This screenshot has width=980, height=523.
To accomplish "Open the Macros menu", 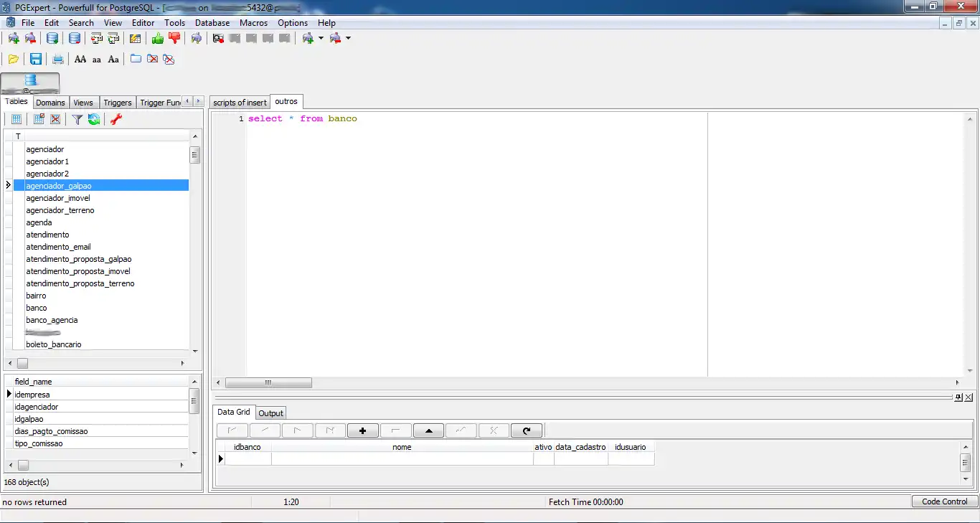I will coord(254,23).
